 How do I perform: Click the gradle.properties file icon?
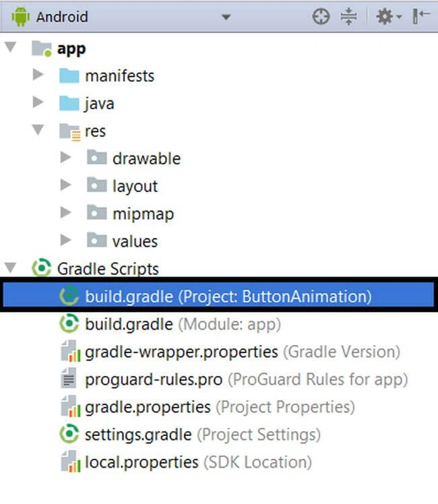click(x=70, y=406)
